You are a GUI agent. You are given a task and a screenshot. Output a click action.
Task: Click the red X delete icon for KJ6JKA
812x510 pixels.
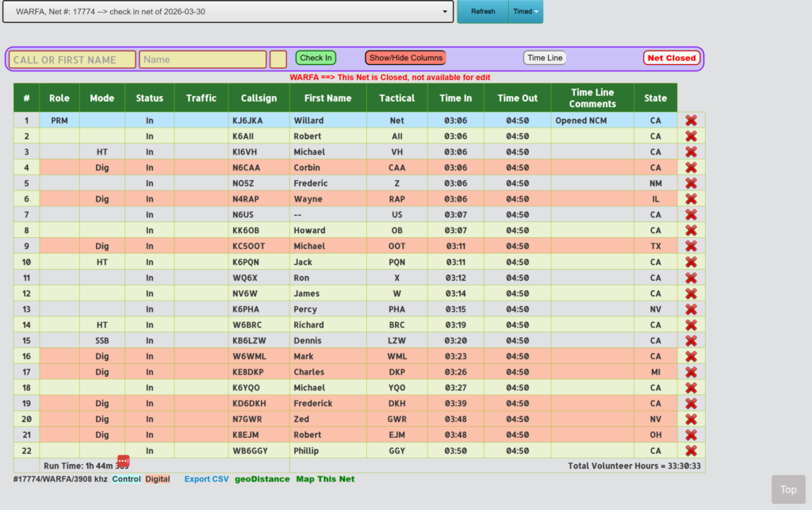tap(691, 121)
